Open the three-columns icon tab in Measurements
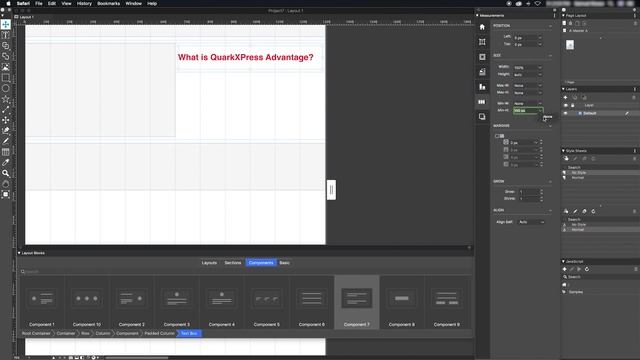 tap(482, 102)
